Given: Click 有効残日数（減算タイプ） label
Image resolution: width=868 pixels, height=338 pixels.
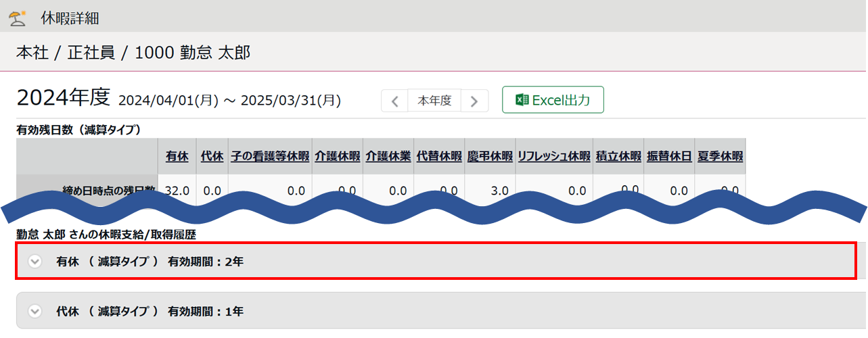Looking at the screenshot, I should point(78,129).
